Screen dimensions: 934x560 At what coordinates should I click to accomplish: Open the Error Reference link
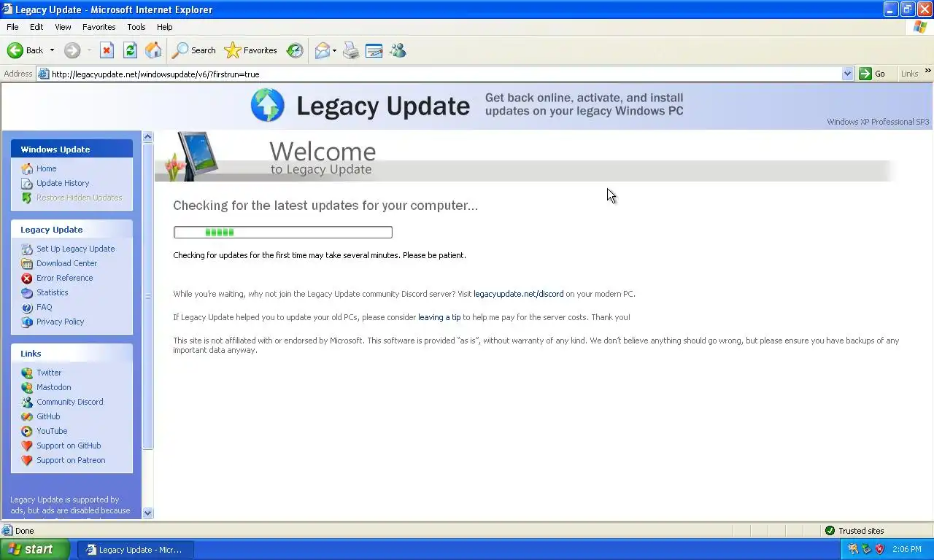tap(64, 278)
